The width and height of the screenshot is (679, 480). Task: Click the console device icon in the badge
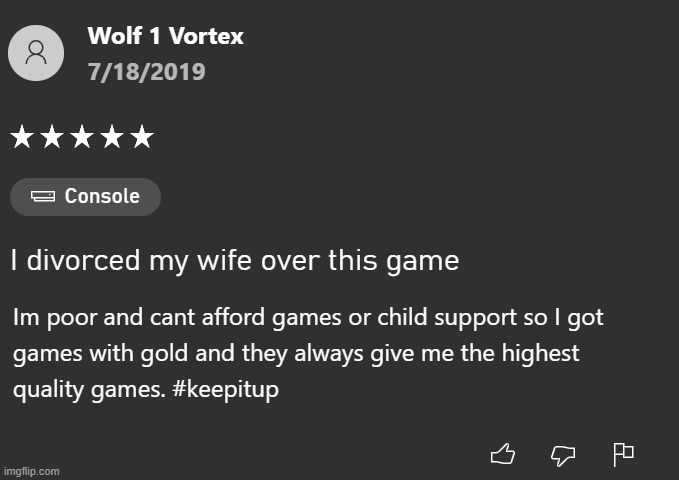tap(43, 197)
